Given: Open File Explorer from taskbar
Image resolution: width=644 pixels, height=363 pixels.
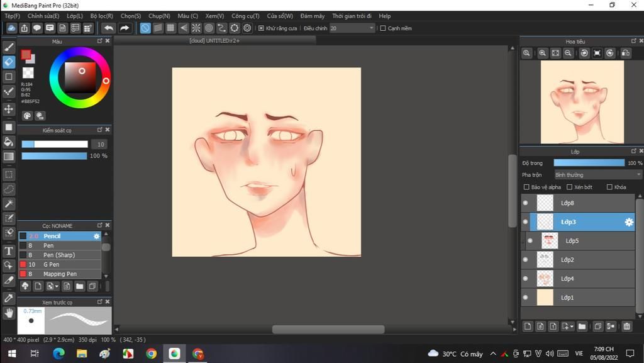Looking at the screenshot, I should coord(82,354).
